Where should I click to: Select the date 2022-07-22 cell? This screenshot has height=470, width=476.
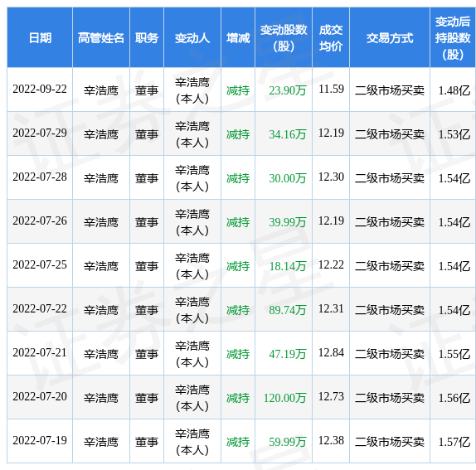point(40,309)
